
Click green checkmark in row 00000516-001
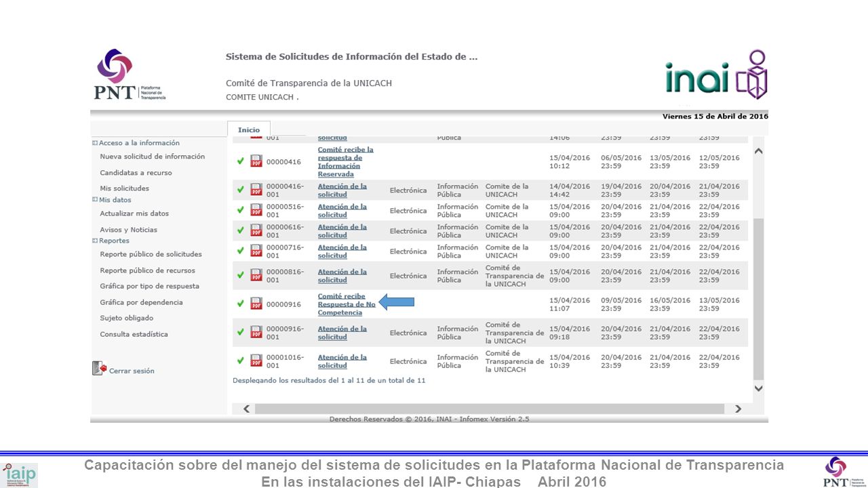pos(240,210)
